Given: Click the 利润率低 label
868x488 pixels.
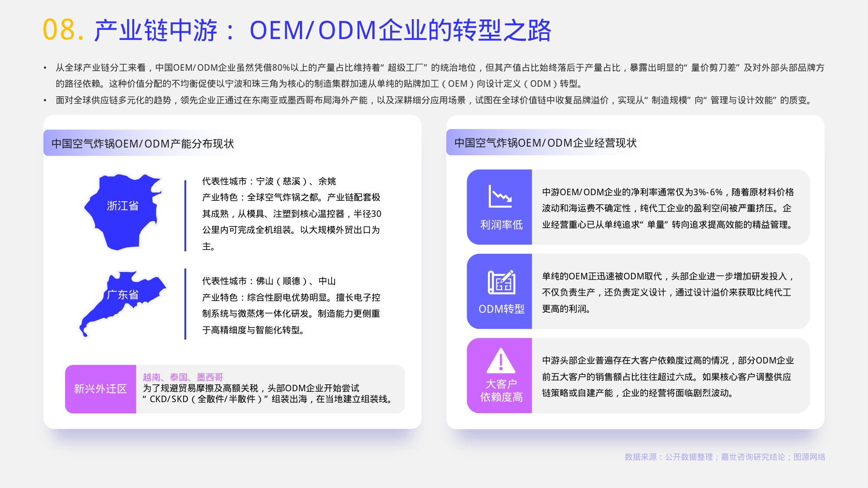Looking at the screenshot, I should click(x=501, y=225).
